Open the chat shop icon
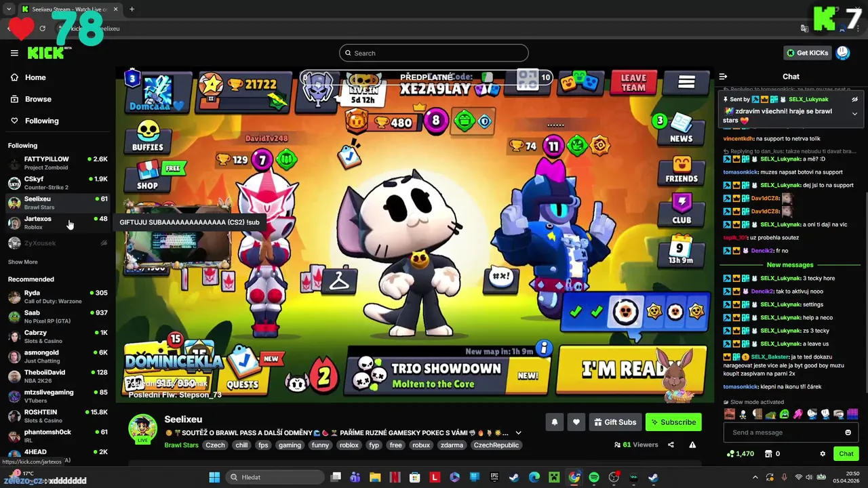The width and height of the screenshot is (868, 488). click(x=768, y=453)
